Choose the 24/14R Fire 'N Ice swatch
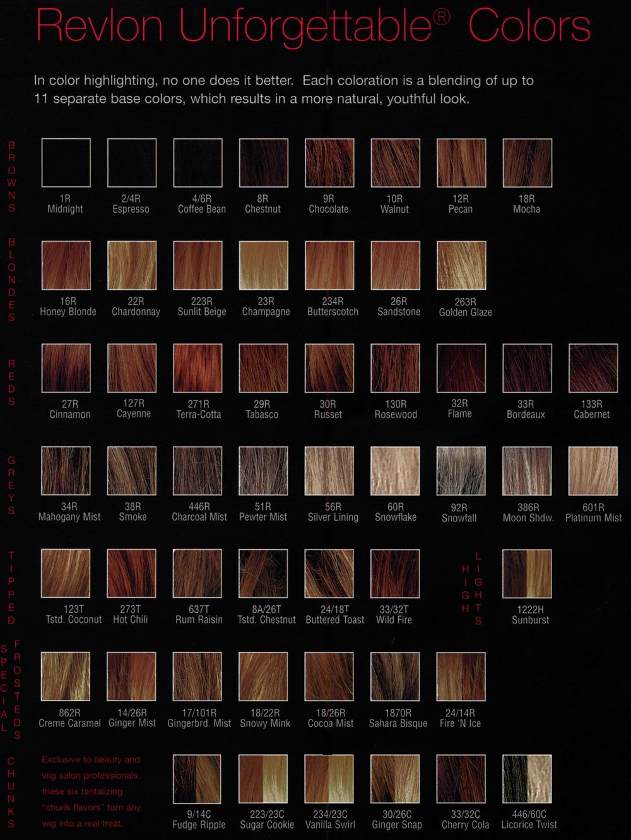The height and width of the screenshot is (840, 631). point(461,677)
